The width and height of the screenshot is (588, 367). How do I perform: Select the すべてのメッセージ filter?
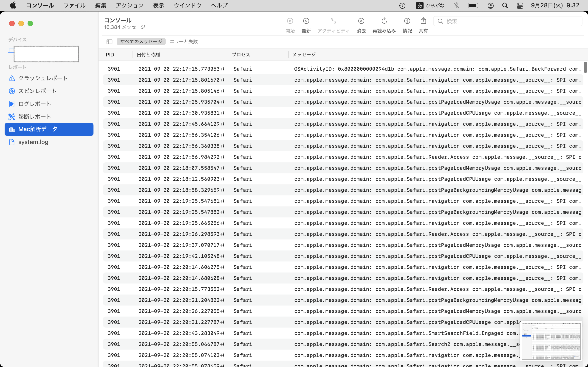tap(141, 42)
